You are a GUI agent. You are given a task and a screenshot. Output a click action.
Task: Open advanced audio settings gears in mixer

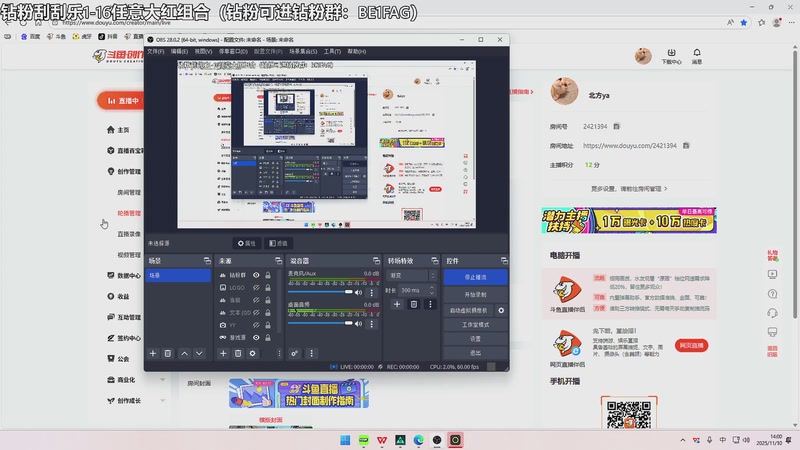(x=295, y=353)
